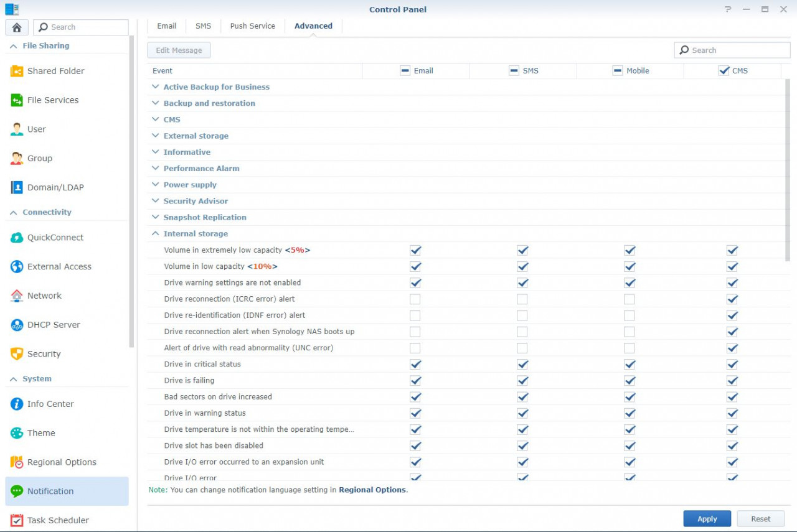Open the Push Service tab
797x532 pixels.
tap(252, 26)
